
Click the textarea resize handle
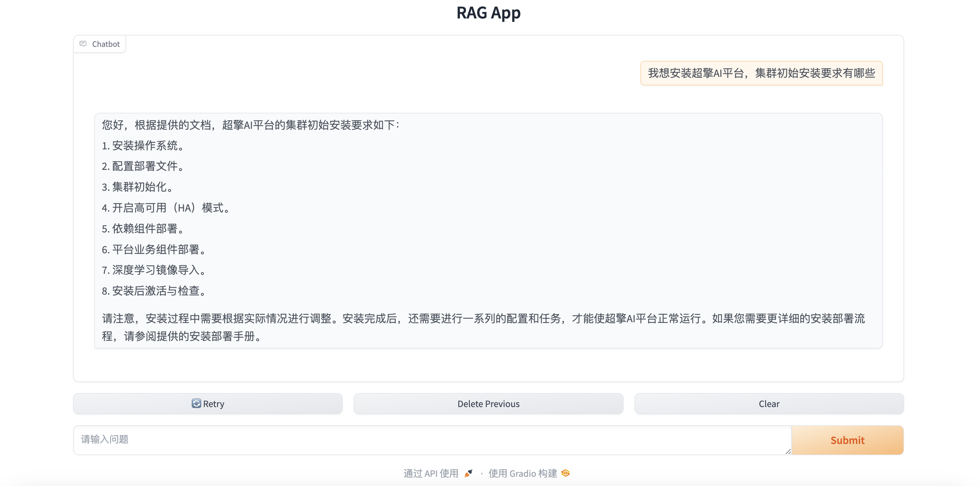pyautogui.click(x=788, y=451)
